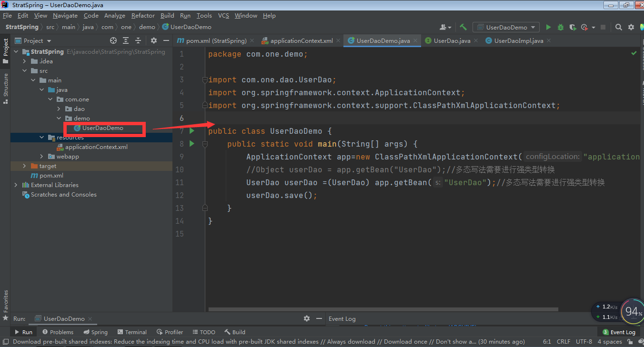
Task: Collapse the src folder
Action: tap(25, 70)
